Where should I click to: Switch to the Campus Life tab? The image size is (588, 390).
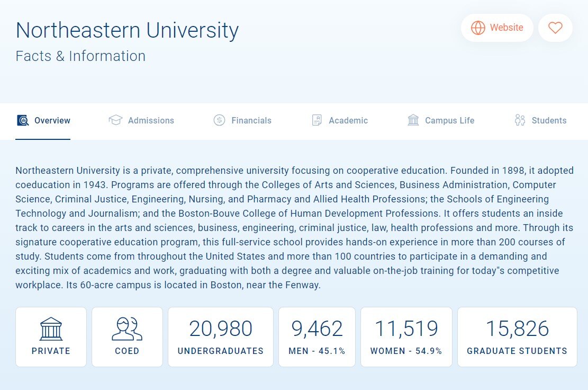click(x=449, y=121)
